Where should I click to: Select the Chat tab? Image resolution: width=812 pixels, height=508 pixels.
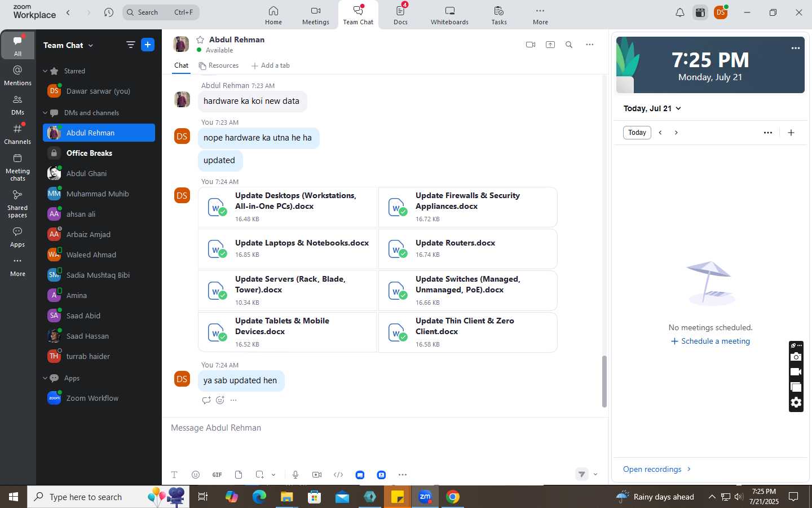181,65
